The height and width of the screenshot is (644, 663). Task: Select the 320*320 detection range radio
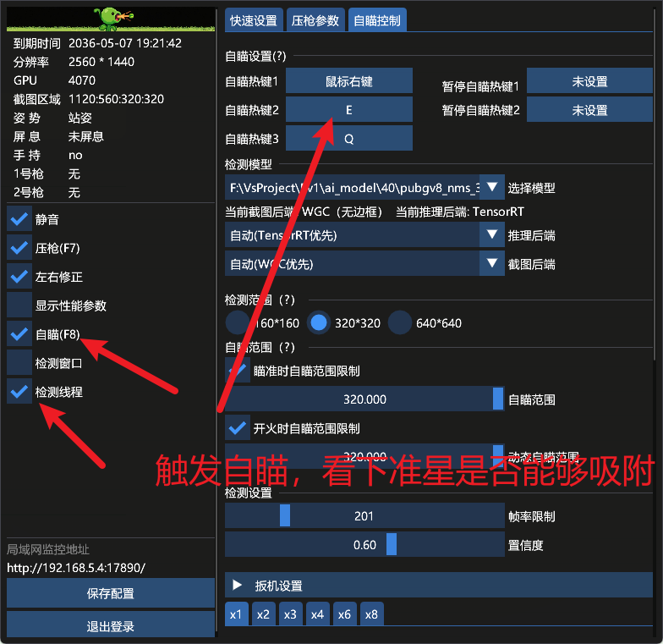click(x=318, y=323)
